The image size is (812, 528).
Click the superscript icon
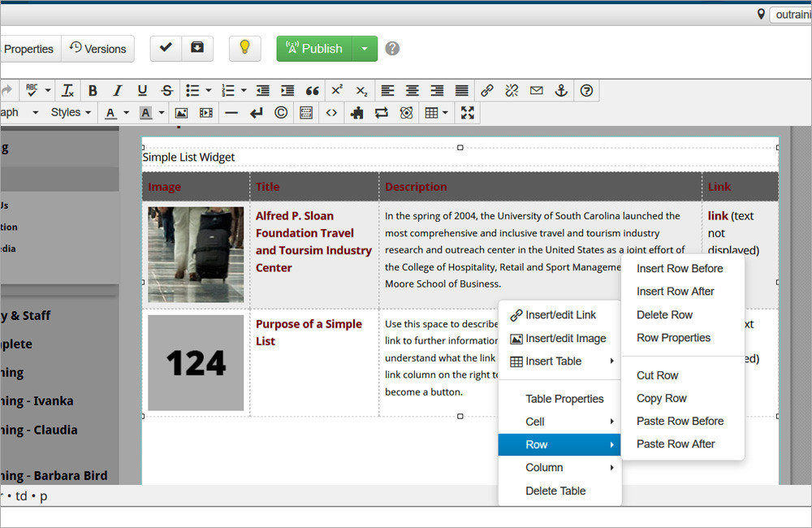(x=337, y=90)
